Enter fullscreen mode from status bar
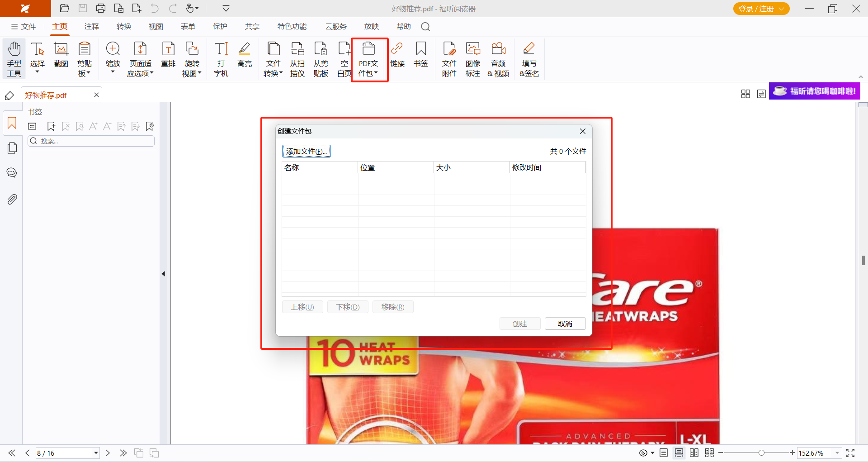 pos(850,453)
